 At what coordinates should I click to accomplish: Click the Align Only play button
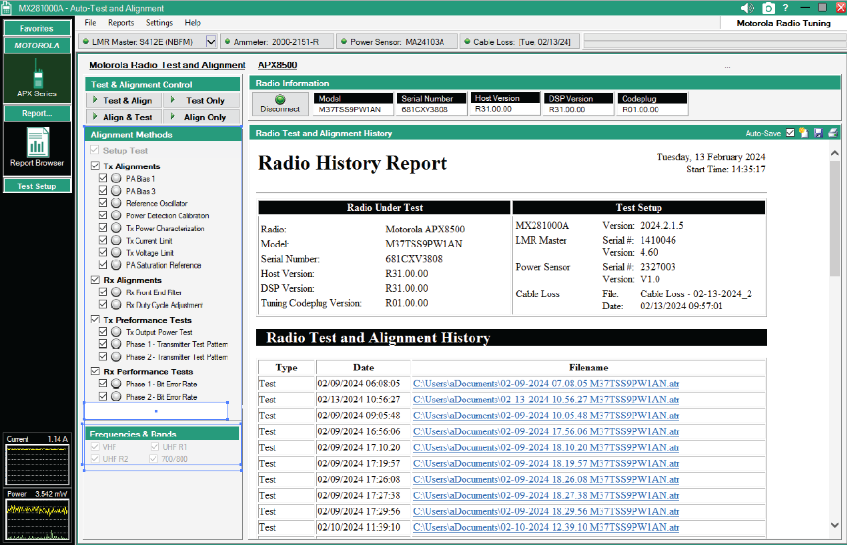coord(200,117)
